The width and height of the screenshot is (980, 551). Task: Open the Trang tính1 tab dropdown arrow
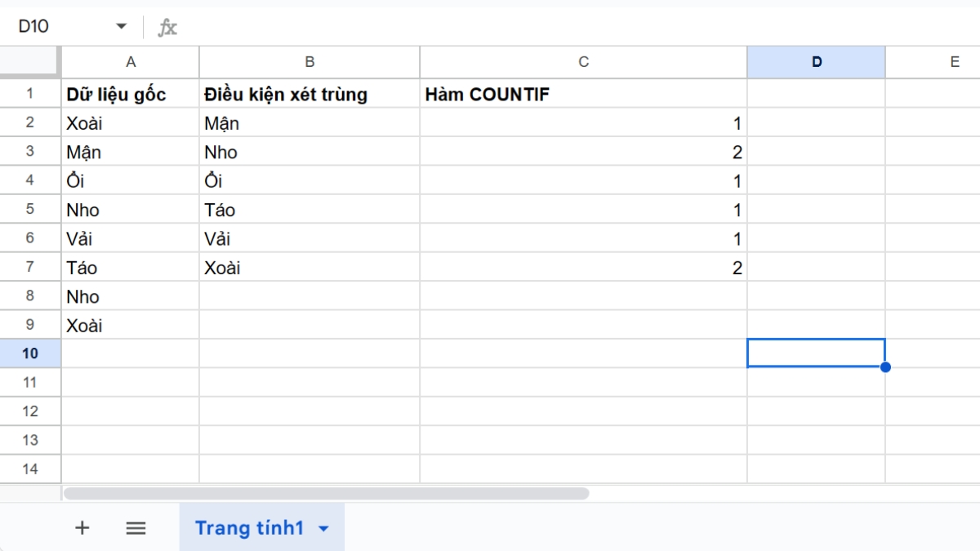pyautogui.click(x=323, y=529)
